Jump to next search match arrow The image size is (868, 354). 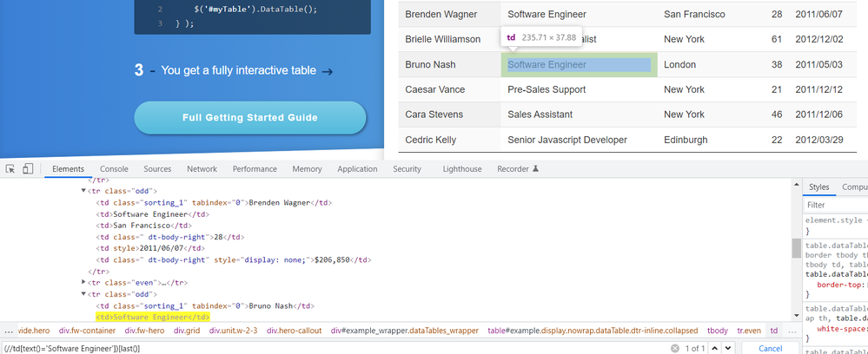coord(729,347)
